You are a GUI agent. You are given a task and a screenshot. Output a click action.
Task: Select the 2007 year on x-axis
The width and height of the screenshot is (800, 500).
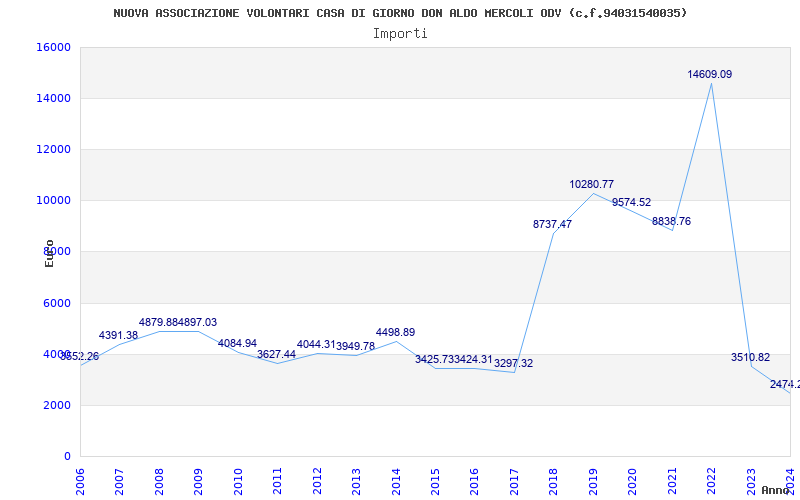point(119,479)
